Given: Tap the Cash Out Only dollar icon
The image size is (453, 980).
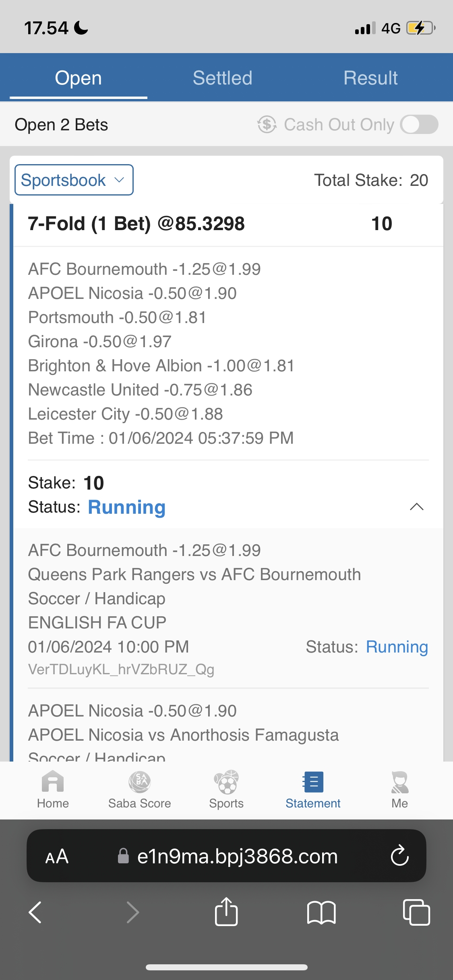Looking at the screenshot, I should click(267, 124).
